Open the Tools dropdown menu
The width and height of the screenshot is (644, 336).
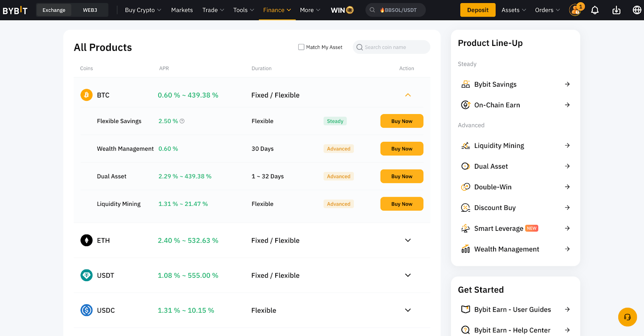pyautogui.click(x=244, y=10)
